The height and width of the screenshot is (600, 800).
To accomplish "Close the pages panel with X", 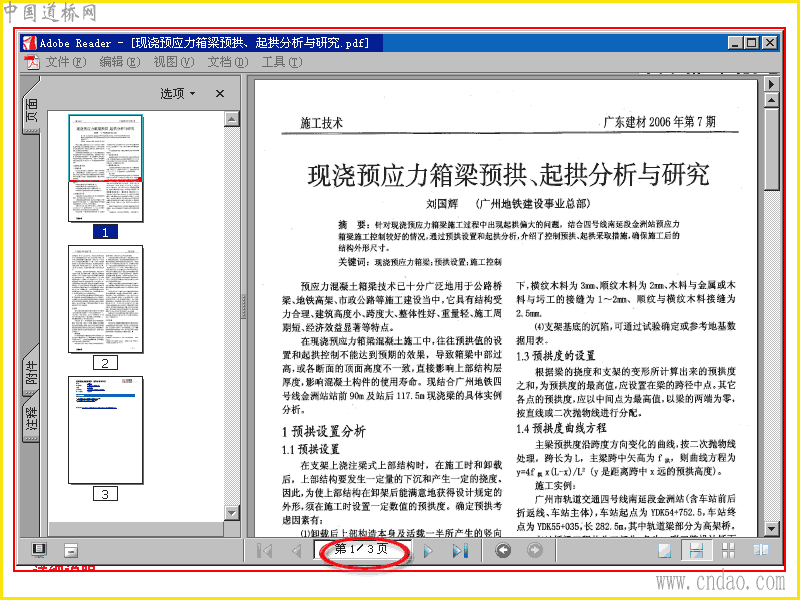I will click(220, 94).
